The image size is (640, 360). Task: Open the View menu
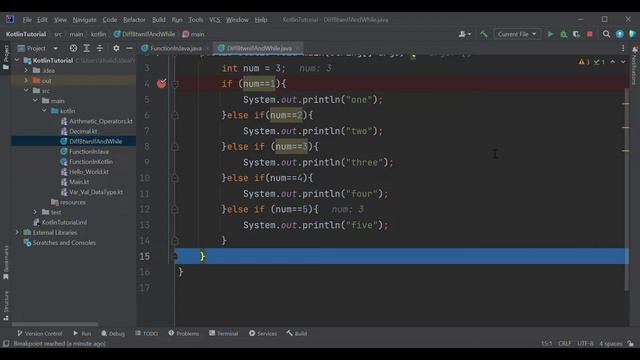click(x=60, y=20)
